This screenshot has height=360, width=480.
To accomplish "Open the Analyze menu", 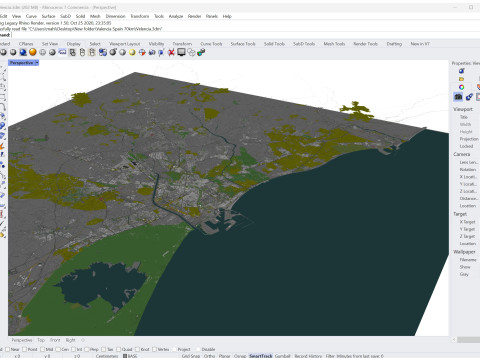I will (x=176, y=16).
